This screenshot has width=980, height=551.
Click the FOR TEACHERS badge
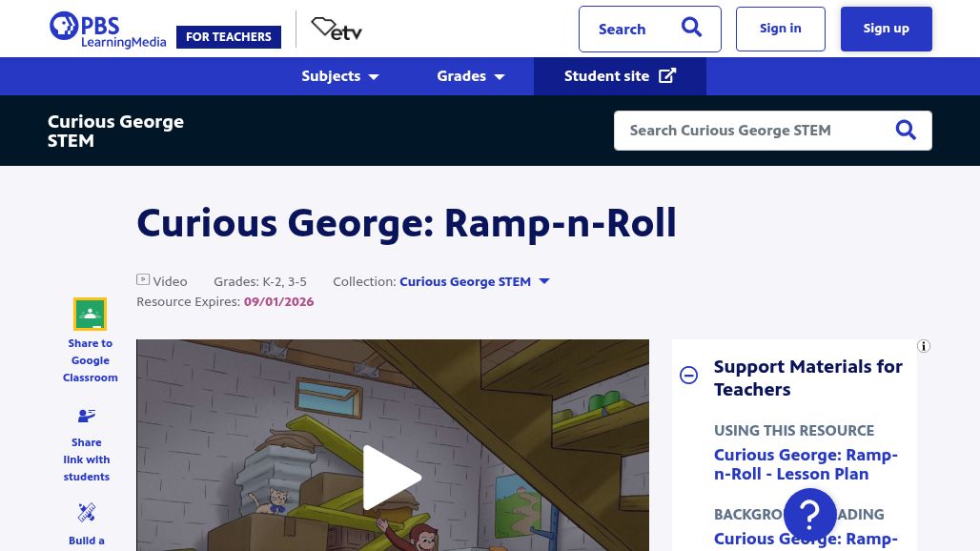(229, 37)
